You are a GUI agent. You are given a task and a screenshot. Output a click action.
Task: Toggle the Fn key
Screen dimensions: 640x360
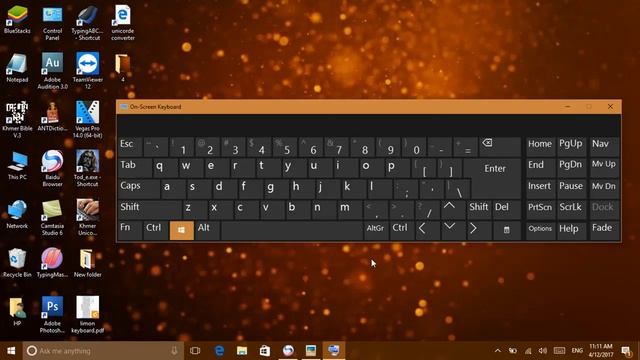pyautogui.click(x=130, y=230)
